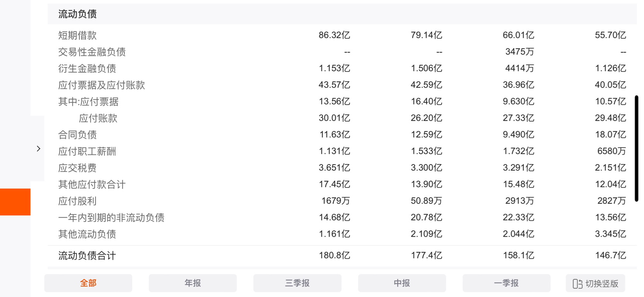
Task: Click the orange block on left edge
Action: [15, 202]
